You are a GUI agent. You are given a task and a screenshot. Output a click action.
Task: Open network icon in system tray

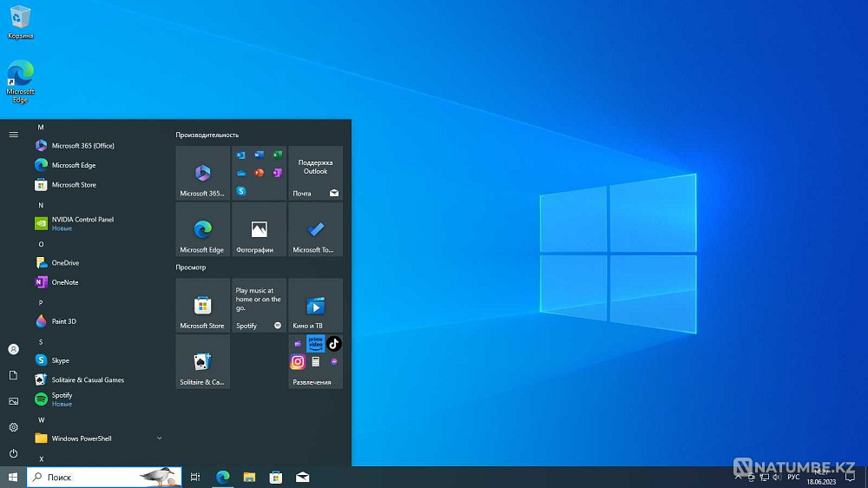tap(765, 478)
